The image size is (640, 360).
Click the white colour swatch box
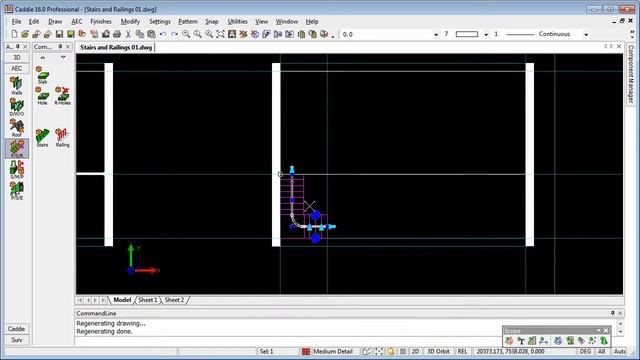coord(467,34)
